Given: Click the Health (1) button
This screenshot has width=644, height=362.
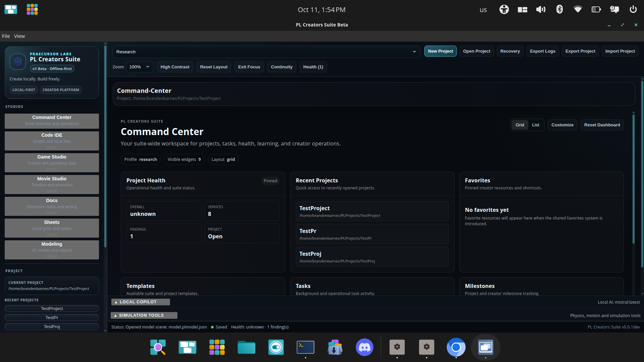Looking at the screenshot, I should tap(313, 67).
